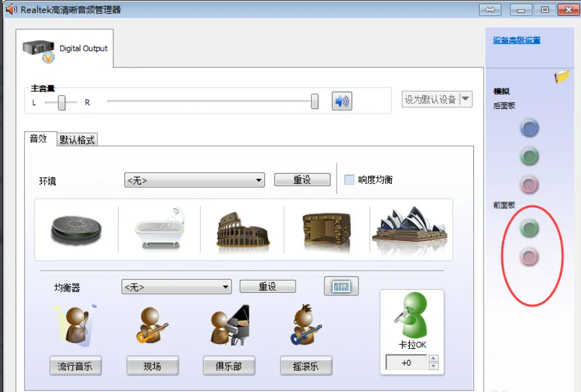Click the Digital Output device icon
This screenshot has height=392, width=581.
pos(39,51)
